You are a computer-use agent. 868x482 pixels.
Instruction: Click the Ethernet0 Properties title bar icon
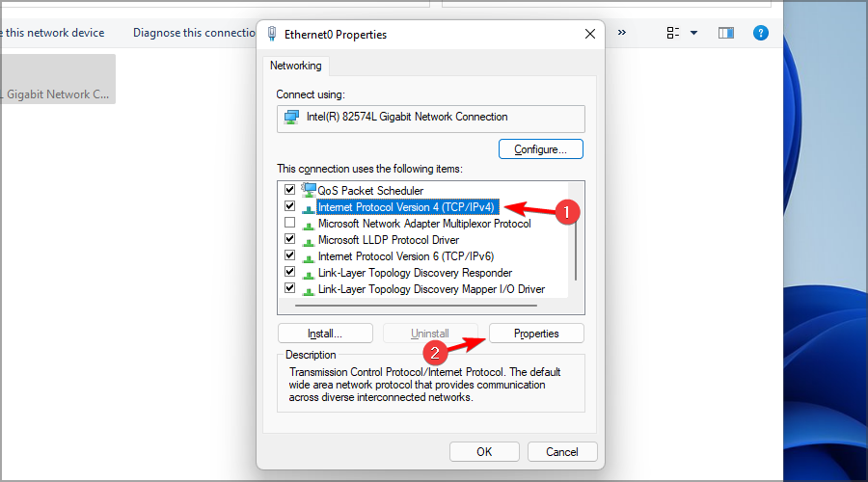[272, 34]
